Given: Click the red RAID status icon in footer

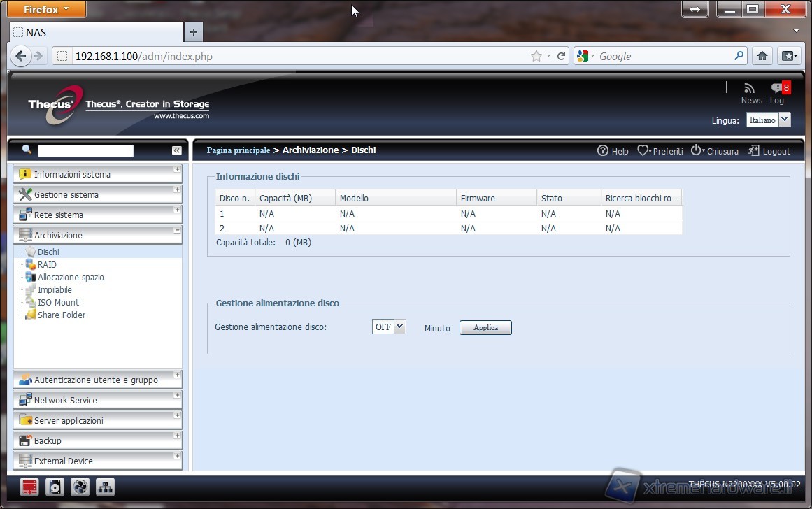Looking at the screenshot, I should coord(29,487).
